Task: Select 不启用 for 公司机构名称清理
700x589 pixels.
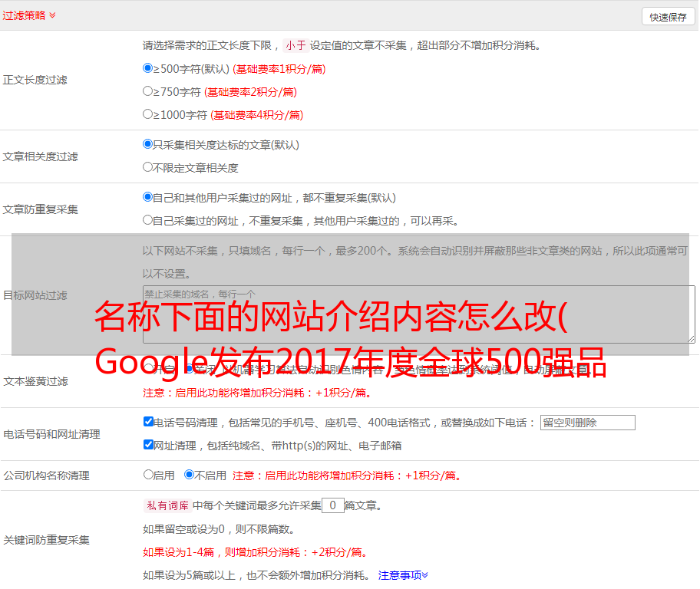Action: (x=190, y=475)
